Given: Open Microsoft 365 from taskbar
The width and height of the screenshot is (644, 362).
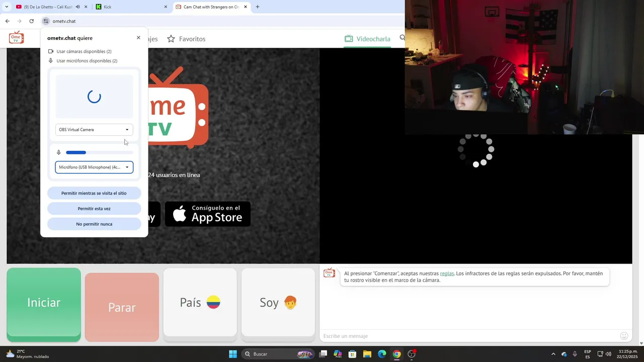Looking at the screenshot, I should [x=338, y=354].
